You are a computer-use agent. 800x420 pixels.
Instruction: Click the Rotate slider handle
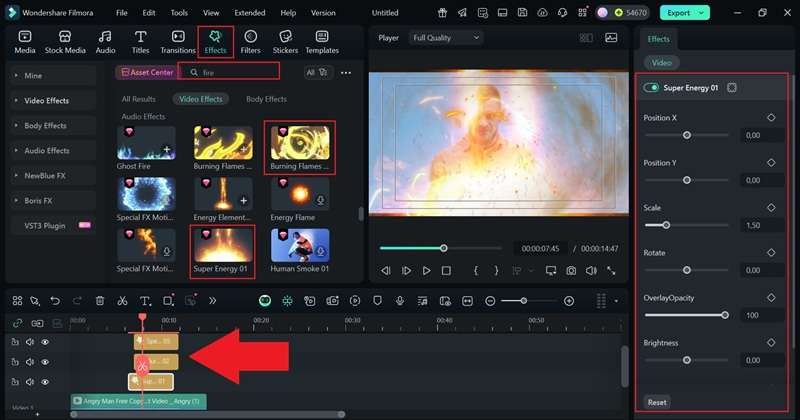[687, 270]
